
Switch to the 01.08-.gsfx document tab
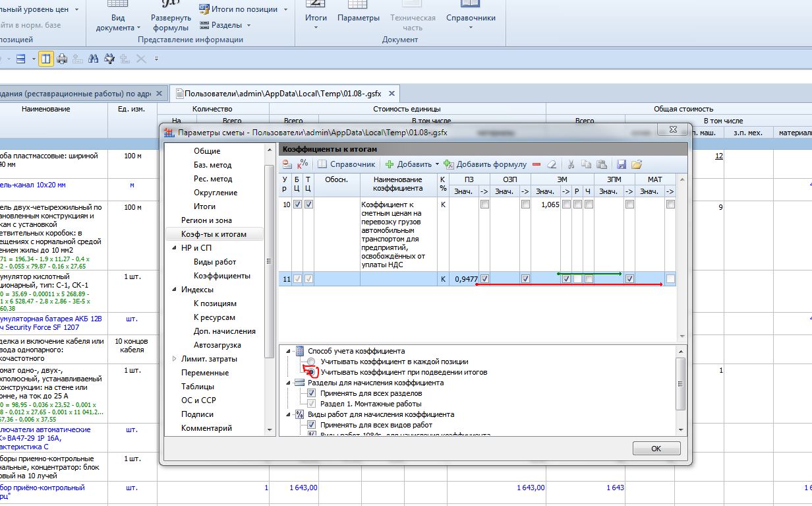point(282,94)
